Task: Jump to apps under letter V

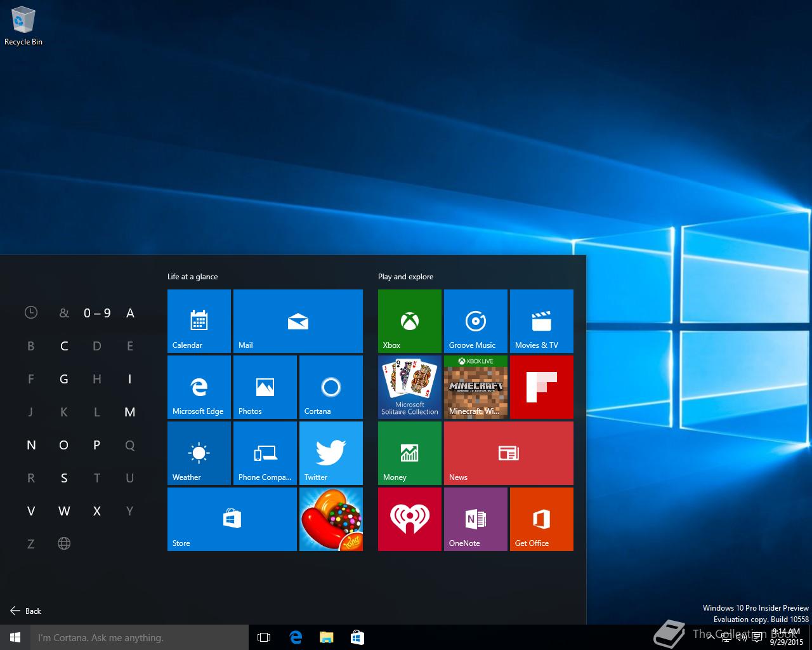Action: [x=31, y=511]
